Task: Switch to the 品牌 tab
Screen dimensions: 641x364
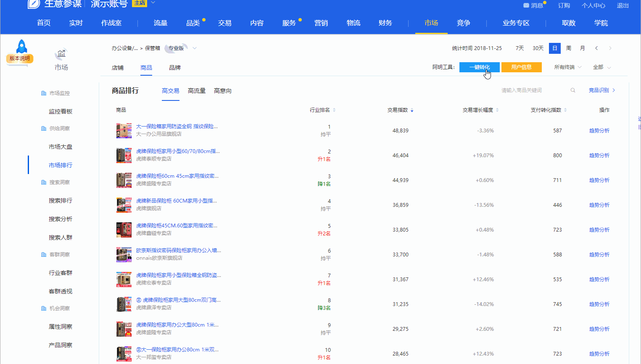Action: (x=175, y=68)
